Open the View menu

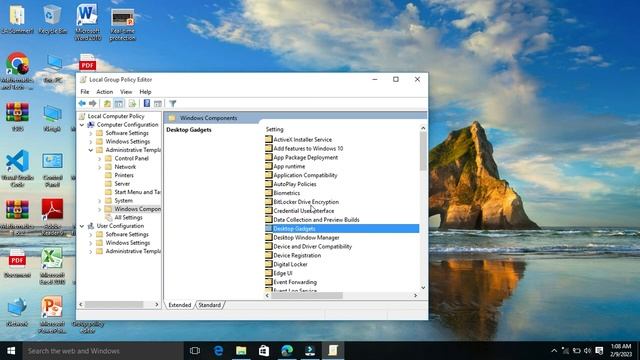coord(126,92)
